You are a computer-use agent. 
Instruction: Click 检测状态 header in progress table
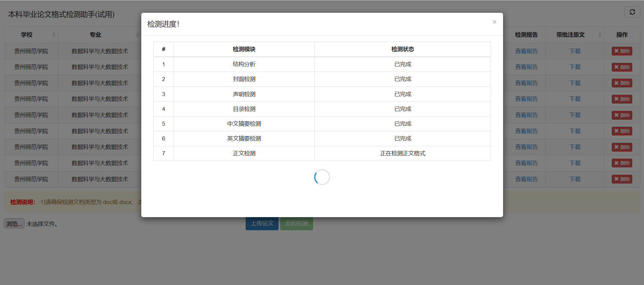click(402, 49)
